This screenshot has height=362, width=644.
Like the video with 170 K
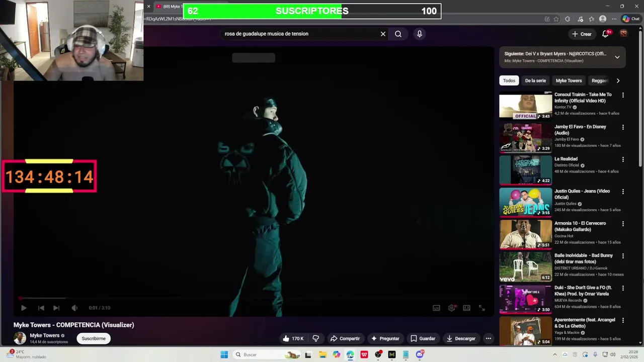[x=293, y=338]
